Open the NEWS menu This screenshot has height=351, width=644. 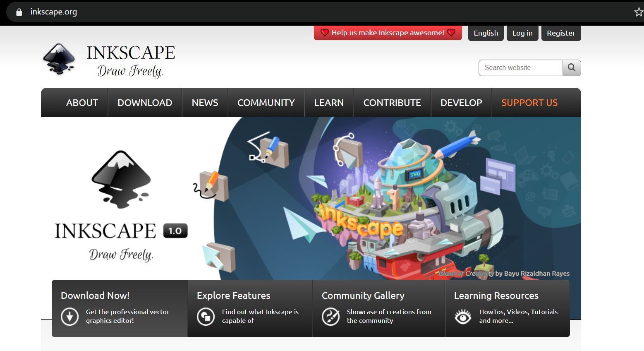(205, 103)
